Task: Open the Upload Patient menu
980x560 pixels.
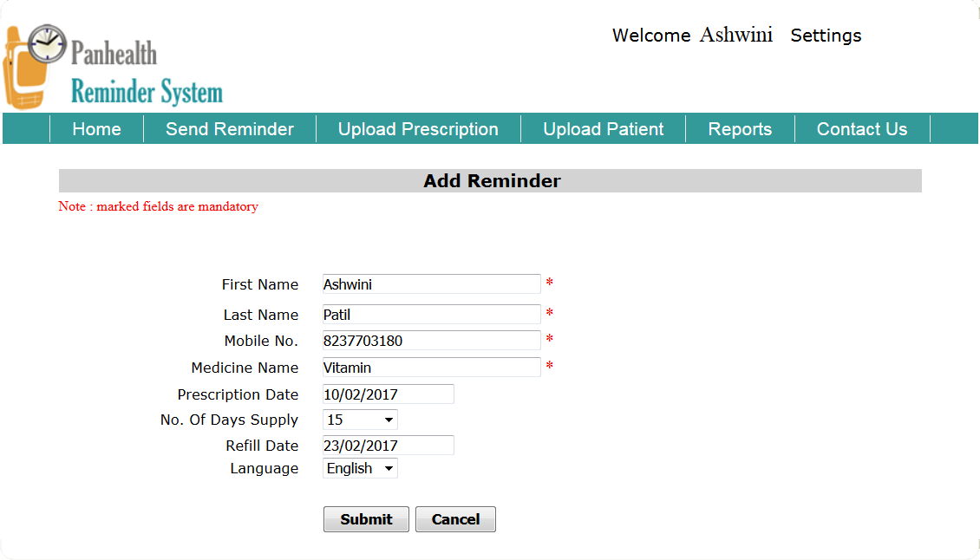Action: 603,129
